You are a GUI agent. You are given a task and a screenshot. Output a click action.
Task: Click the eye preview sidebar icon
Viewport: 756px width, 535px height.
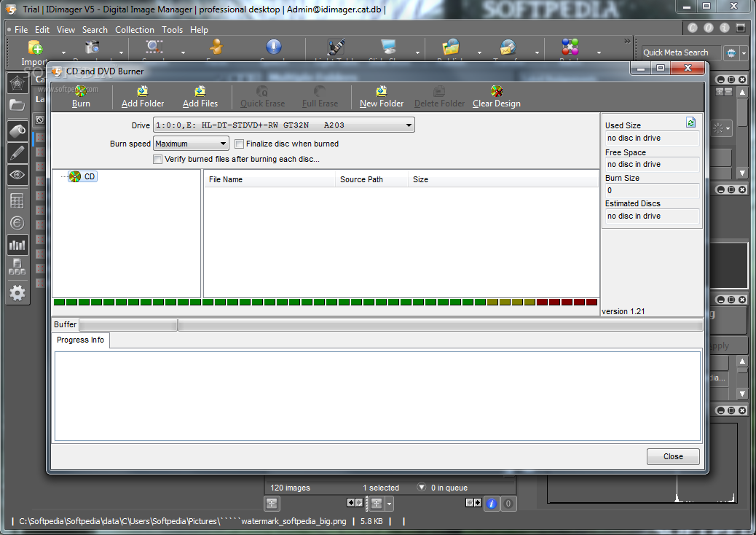[x=17, y=175]
